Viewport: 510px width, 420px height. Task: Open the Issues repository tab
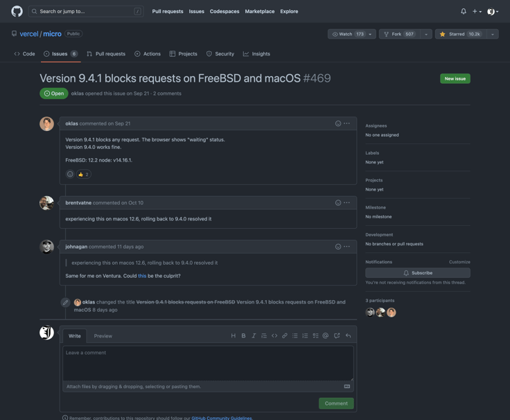(x=61, y=54)
